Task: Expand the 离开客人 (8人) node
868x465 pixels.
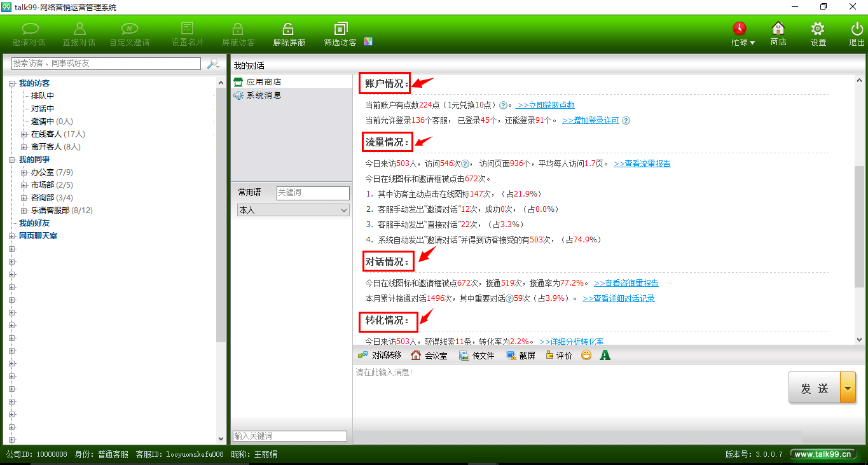Action: point(24,147)
